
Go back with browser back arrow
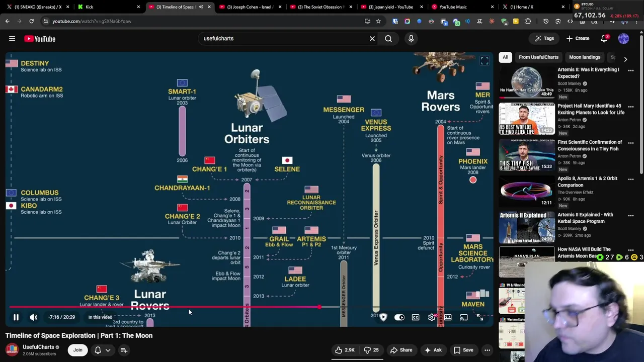coord(8,21)
